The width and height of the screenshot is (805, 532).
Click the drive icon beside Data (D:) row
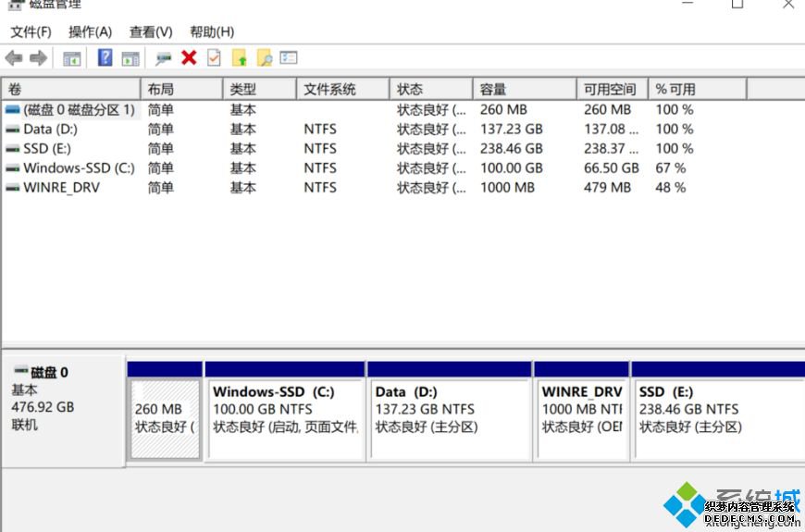12,130
